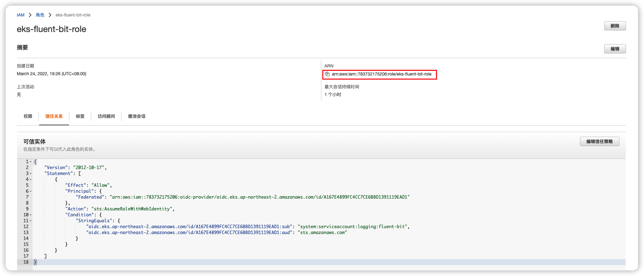Click the ARN value arn:aws:iam::783732175206:role/eks-fluent-bit-role
The height and width of the screenshot is (276, 644).
pyautogui.click(x=382, y=74)
